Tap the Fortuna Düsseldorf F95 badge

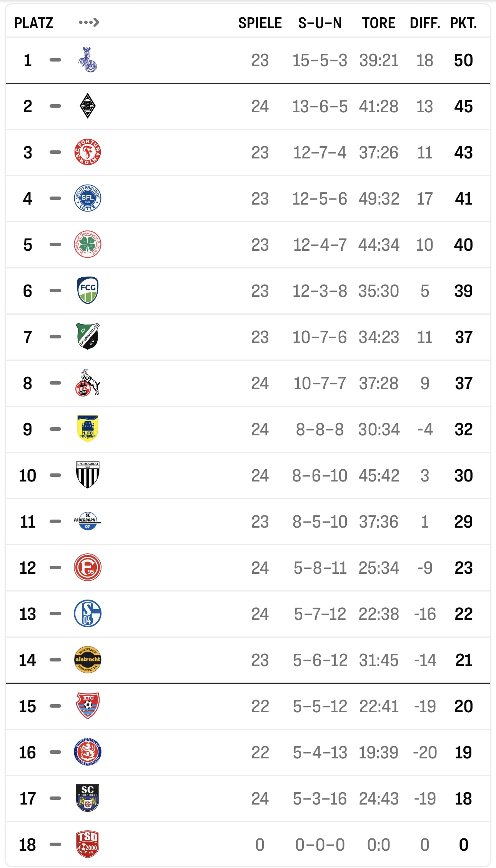point(88,567)
